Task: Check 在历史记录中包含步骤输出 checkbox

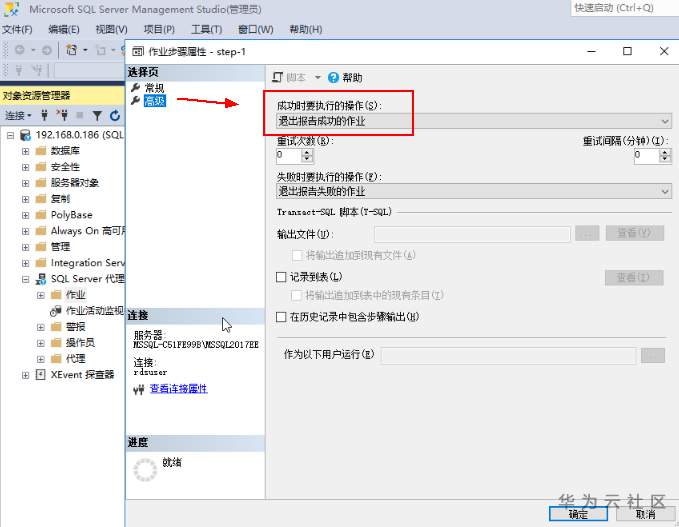Action: point(281,317)
